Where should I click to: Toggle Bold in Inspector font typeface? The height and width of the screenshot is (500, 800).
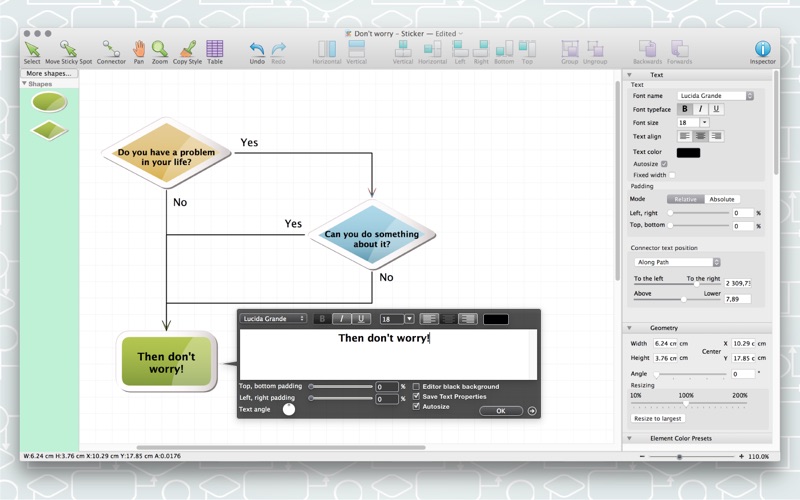(x=685, y=109)
